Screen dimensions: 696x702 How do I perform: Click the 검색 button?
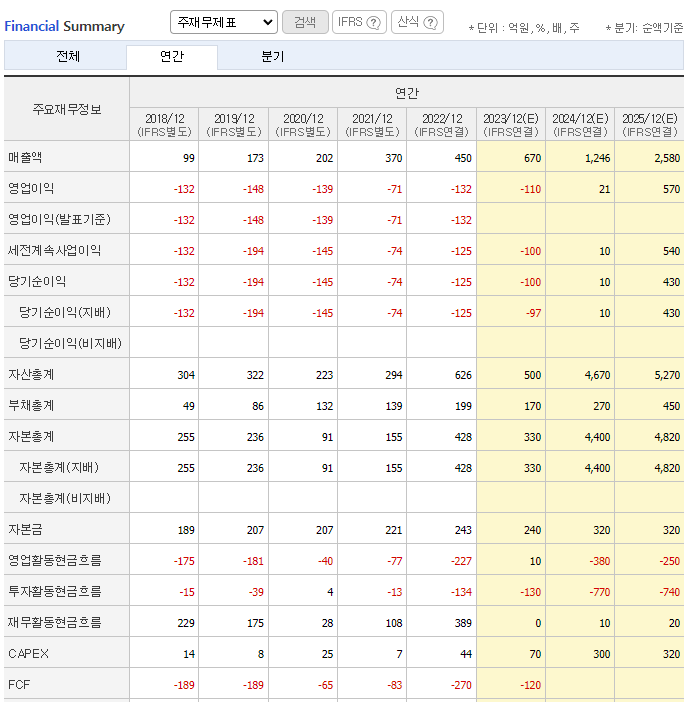(305, 22)
